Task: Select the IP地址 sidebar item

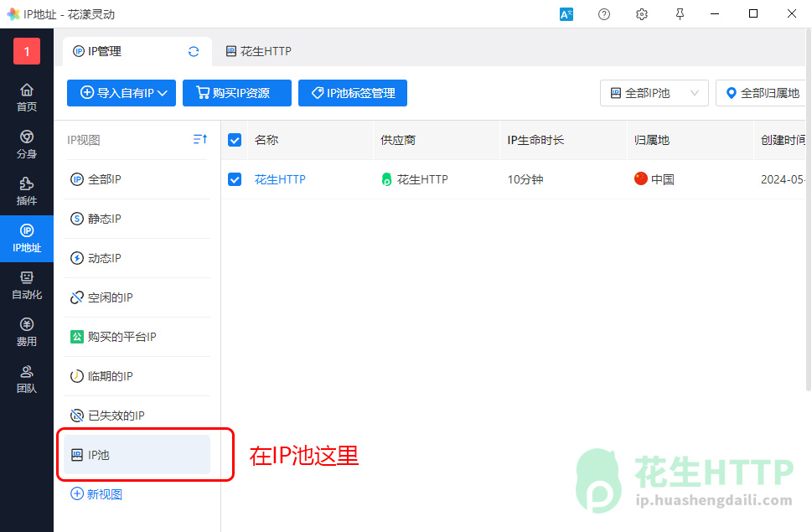Action: click(x=27, y=239)
